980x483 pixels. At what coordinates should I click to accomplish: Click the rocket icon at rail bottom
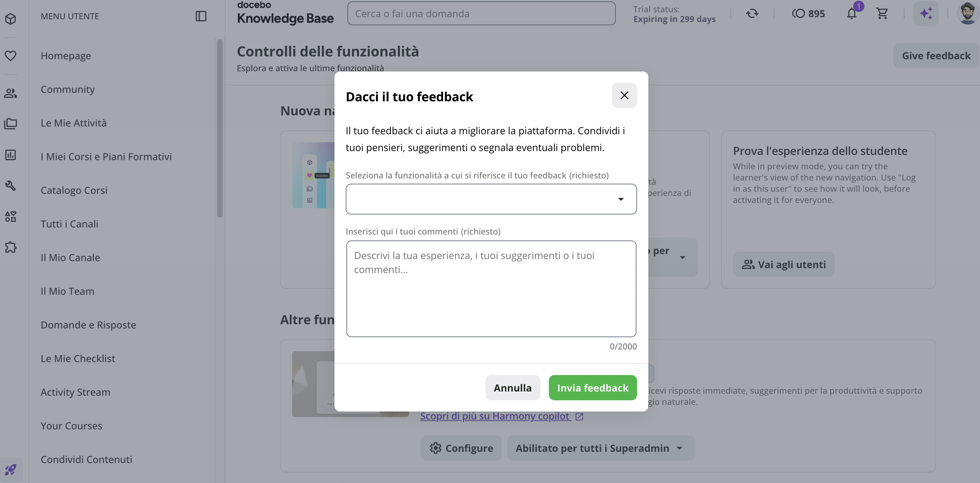(x=11, y=470)
